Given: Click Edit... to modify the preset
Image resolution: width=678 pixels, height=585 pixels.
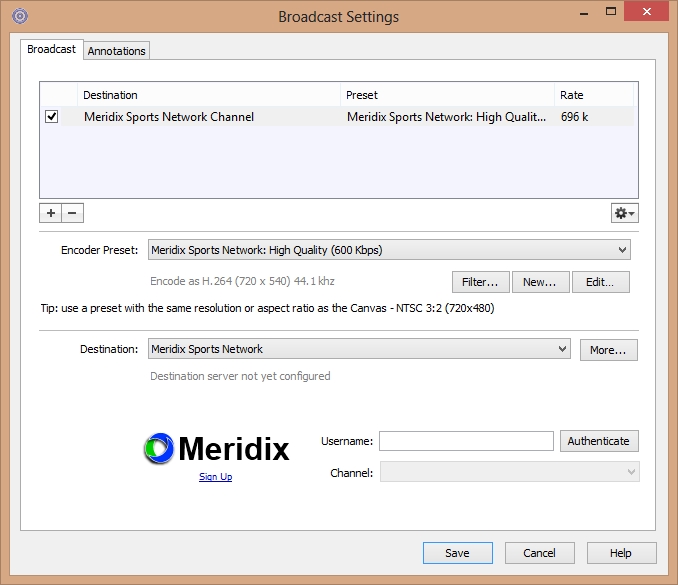Looking at the screenshot, I should point(600,282).
